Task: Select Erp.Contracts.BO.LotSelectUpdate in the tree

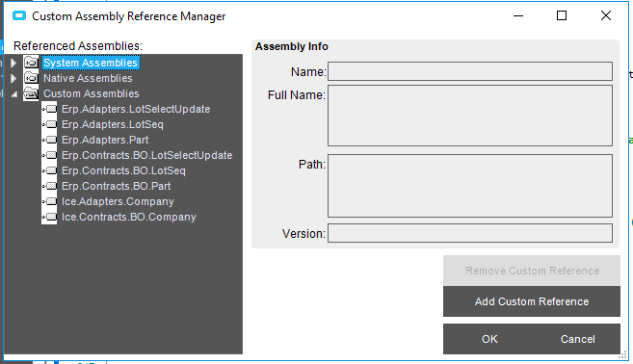Action: coord(147,155)
